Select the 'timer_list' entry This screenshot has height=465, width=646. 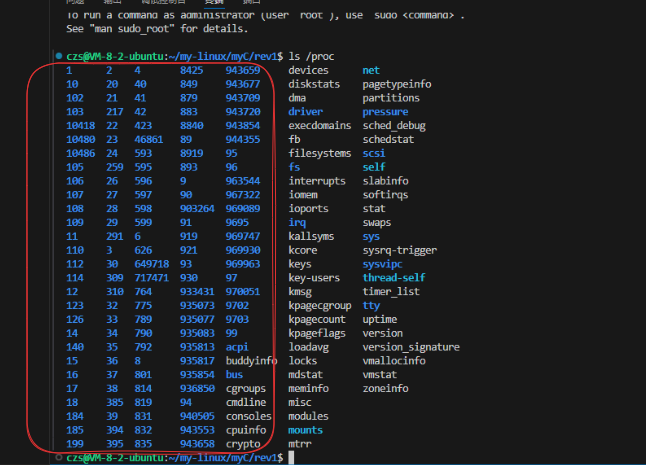tap(391, 292)
